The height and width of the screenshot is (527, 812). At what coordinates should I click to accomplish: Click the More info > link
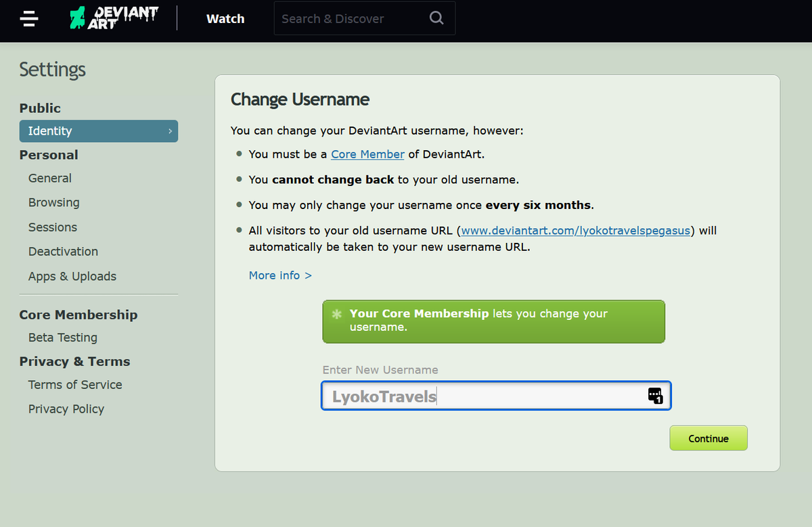(x=280, y=275)
